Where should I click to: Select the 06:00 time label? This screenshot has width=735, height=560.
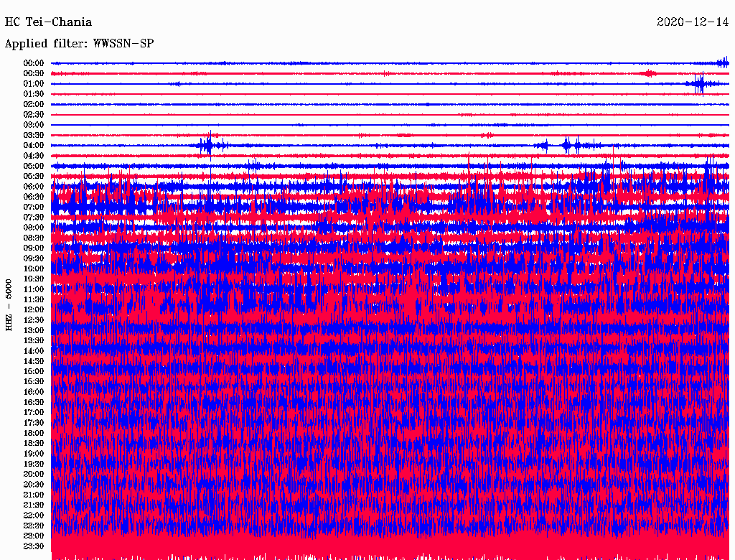[x=34, y=186]
